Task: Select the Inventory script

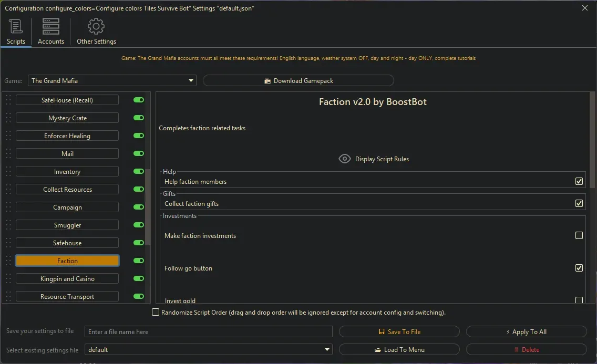Action: tap(67, 172)
